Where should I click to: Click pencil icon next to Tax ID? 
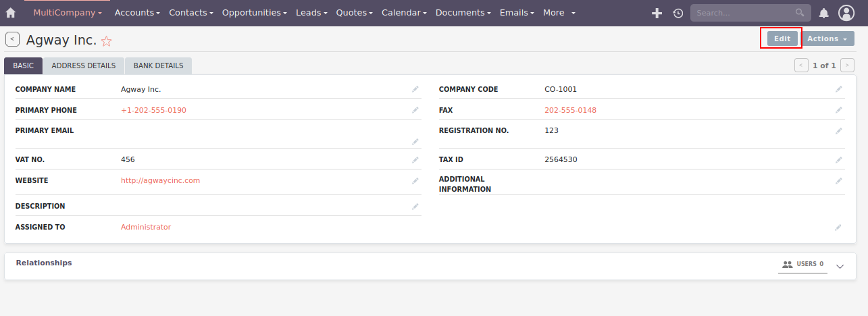[838, 160]
